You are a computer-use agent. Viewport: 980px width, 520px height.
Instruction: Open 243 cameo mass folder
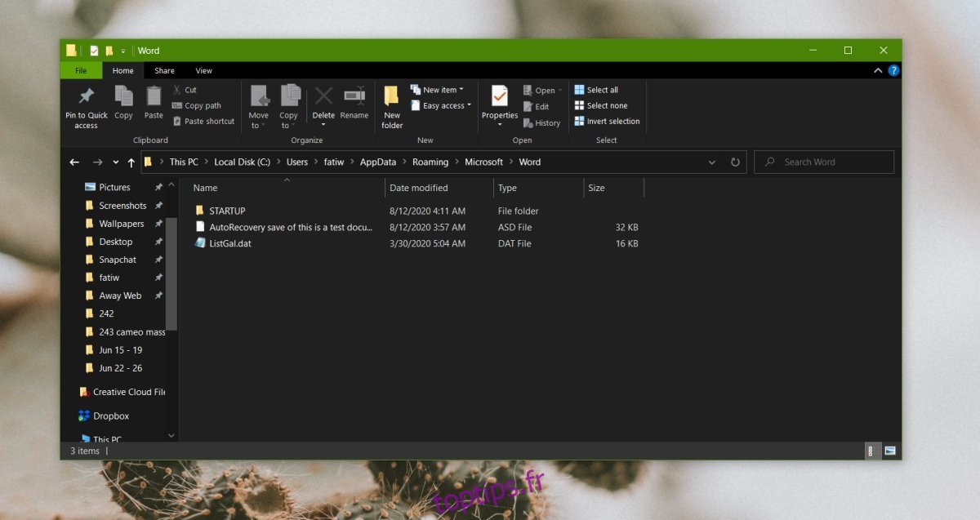[131, 332]
